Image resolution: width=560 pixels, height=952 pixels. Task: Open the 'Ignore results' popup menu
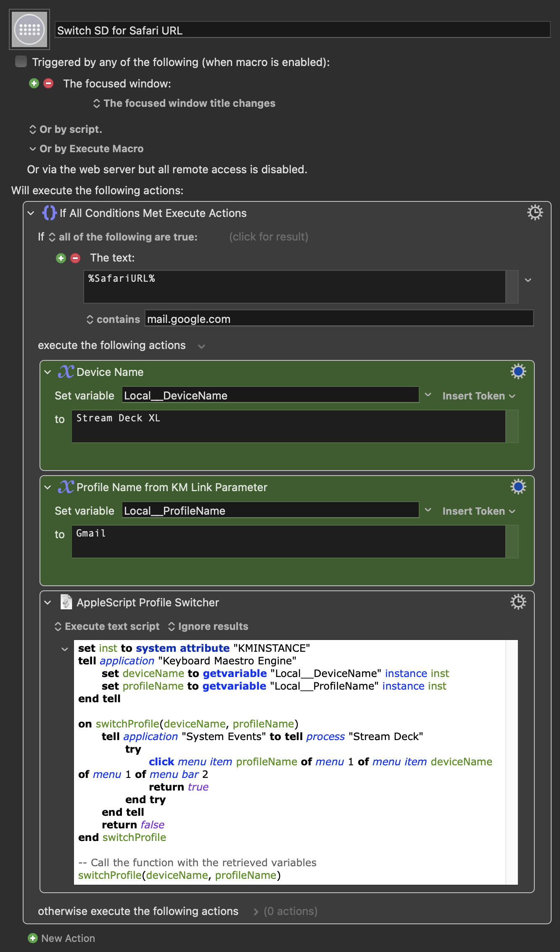208,627
